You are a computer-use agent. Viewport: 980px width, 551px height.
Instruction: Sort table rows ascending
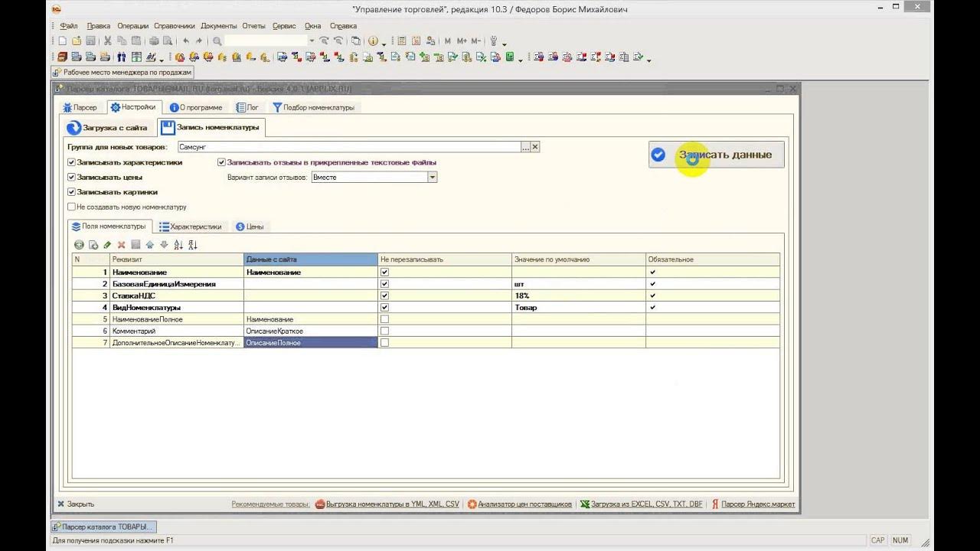point(178,245)
